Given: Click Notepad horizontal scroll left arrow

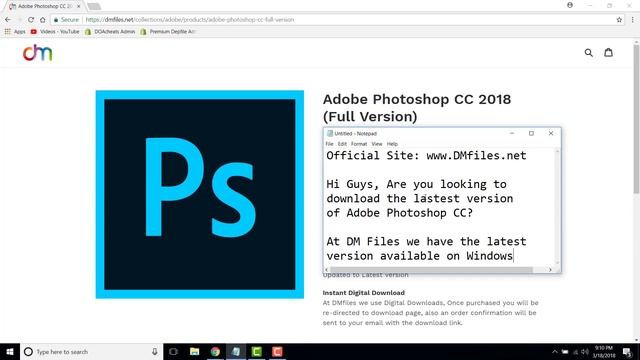Looking at the screenshot, I should pyautogui.click(x=327, y=270).
